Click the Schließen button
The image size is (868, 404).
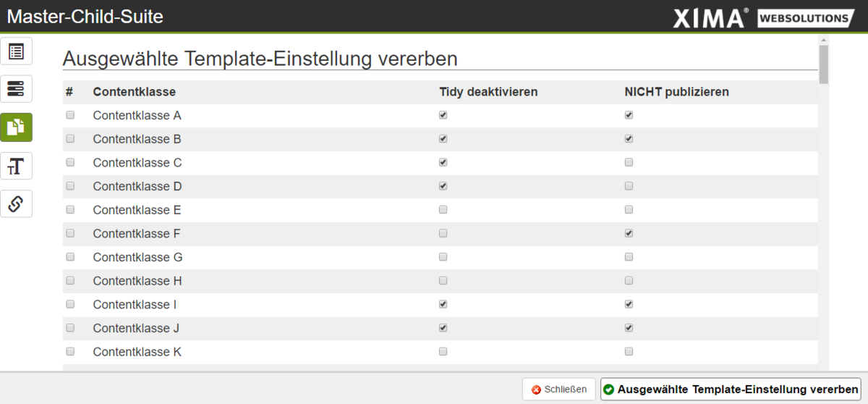559,389
